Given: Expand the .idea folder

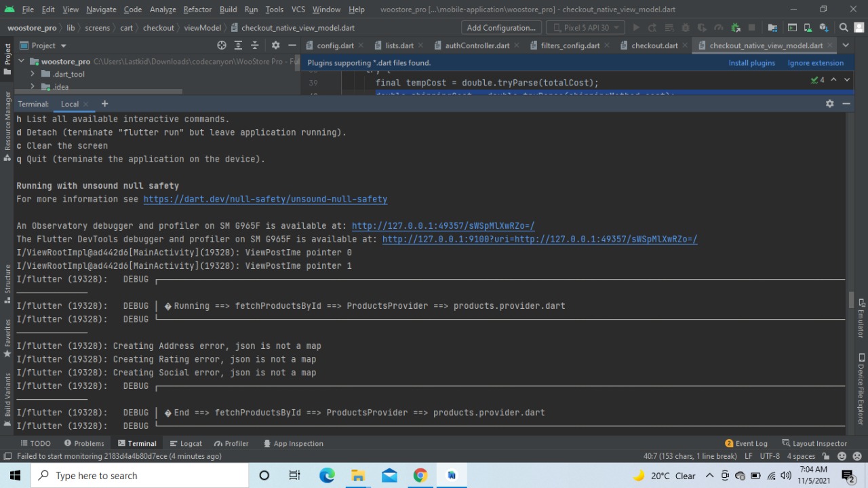Looking at the screenshot, I should click(x=32, y=87).
